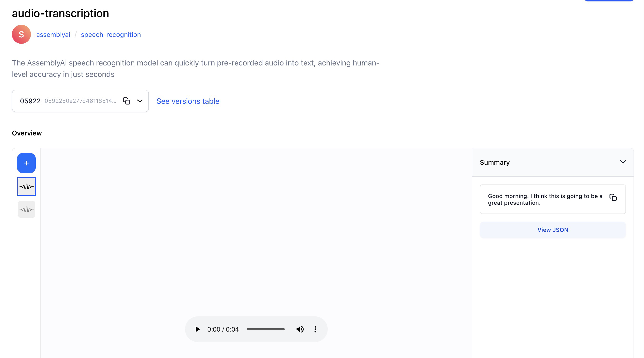Click the S user avatar
The width and height of the screenshot is (644, 358).
(x=21, y=34)
